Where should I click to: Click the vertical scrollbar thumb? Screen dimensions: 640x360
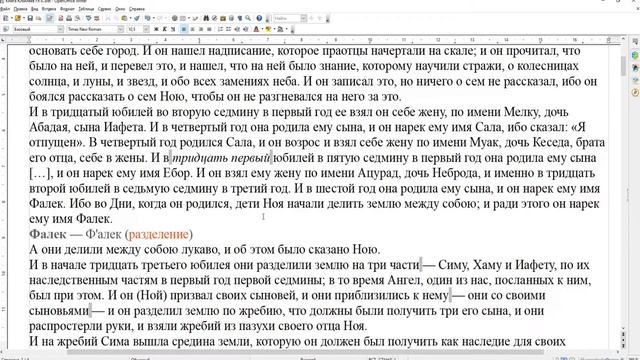point(623,66)
